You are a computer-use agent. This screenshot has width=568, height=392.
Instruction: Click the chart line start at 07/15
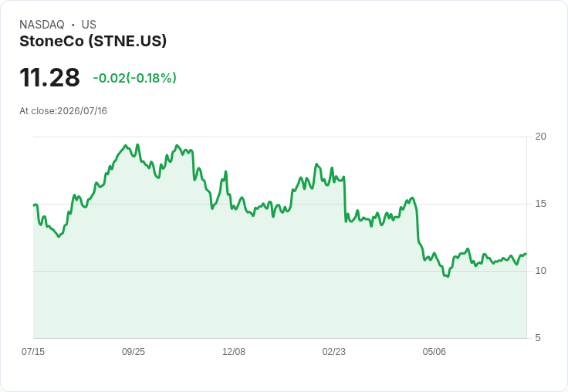pyautogui.click(x=34, y=205)
